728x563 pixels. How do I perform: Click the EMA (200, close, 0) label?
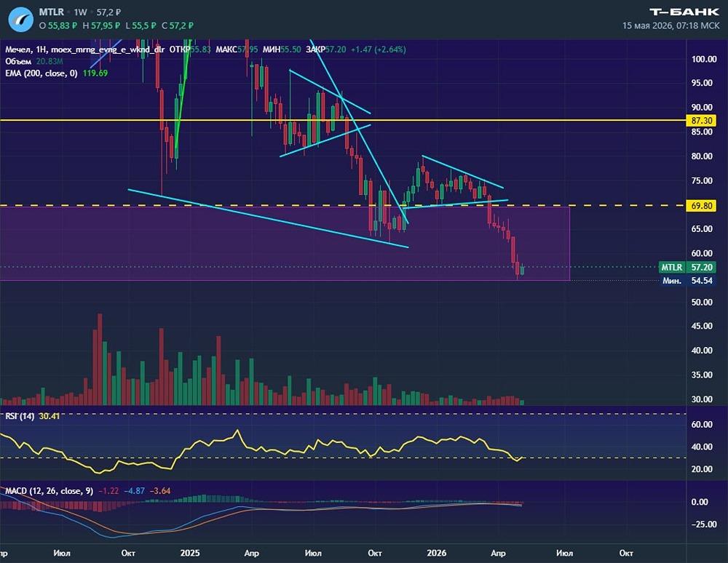click(x=41, y=73)
